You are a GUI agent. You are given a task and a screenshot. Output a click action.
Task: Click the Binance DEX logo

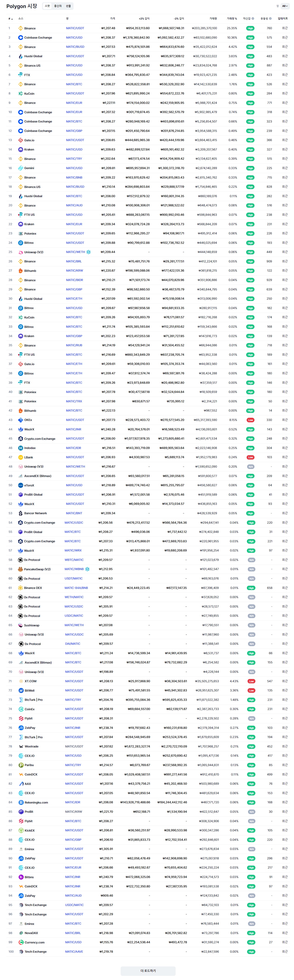(20, 588)
